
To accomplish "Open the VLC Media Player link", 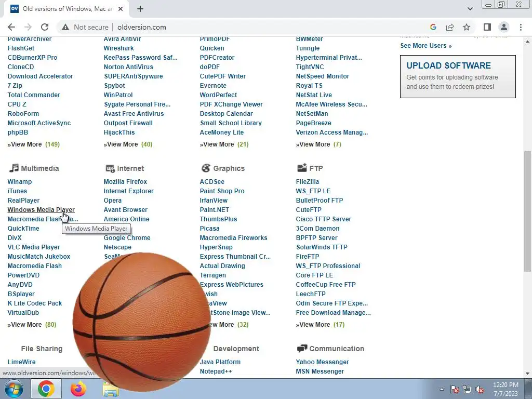I will coord(34,247).
